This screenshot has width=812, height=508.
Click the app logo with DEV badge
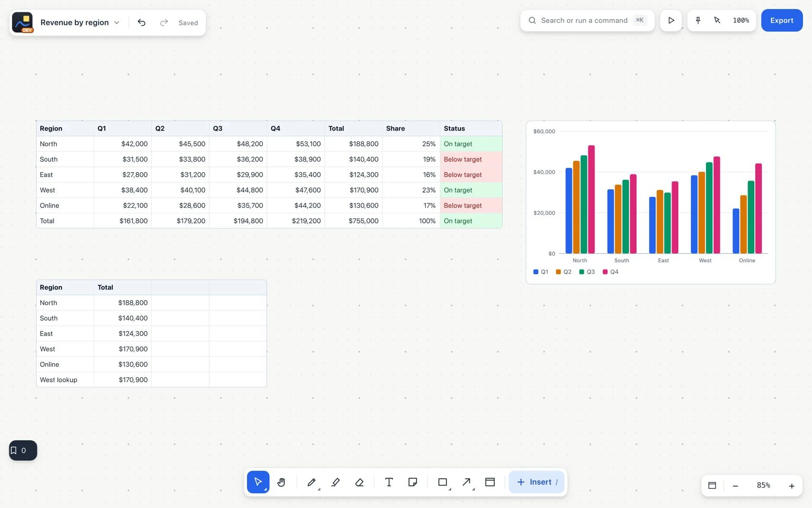click(x=22, y=22)
